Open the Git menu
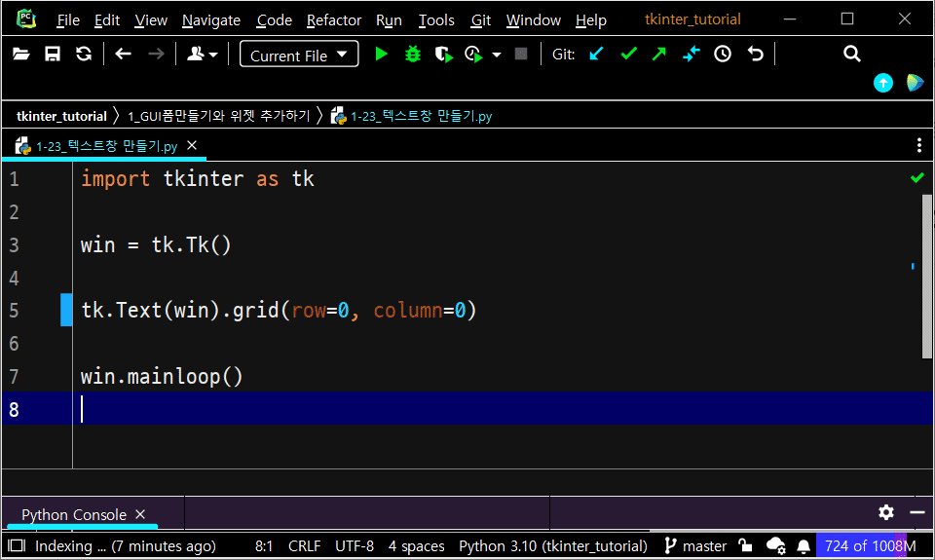The image size is (935, 560). (480, 20)
